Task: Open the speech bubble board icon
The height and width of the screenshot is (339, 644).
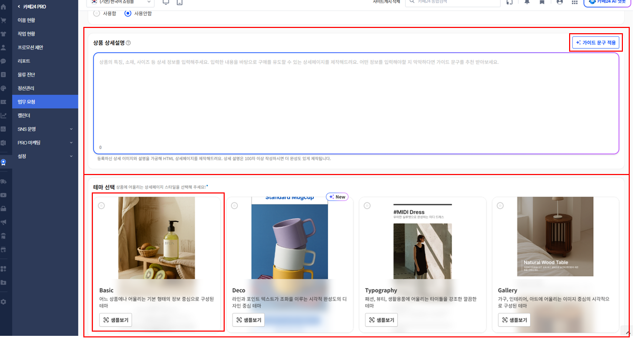Action: click(x=4, y=61)
